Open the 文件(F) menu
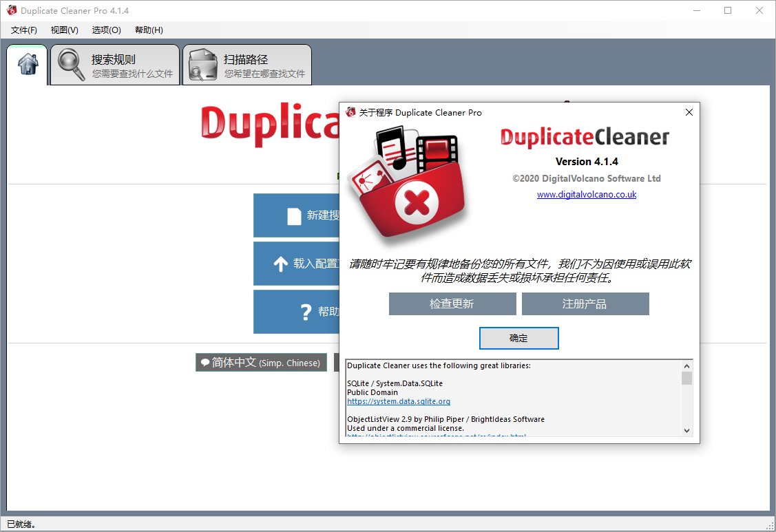This screenshot has width=776, height=532. [23, 30]
